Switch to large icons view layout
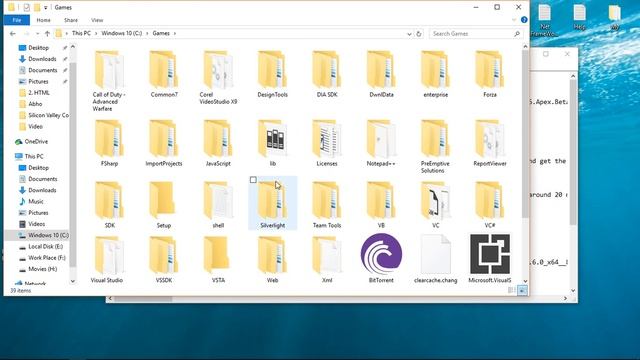Screen dimensions: 640x360 (522, 290)
